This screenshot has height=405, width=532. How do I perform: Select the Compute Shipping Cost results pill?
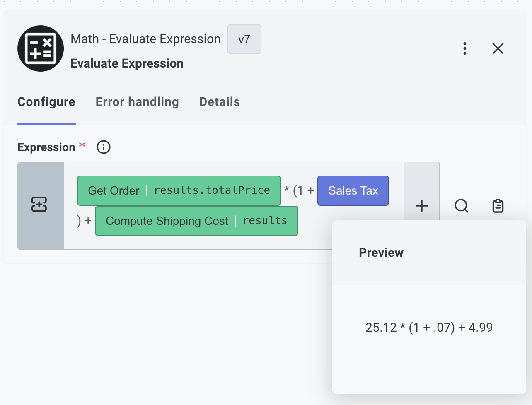coord(196,221)
